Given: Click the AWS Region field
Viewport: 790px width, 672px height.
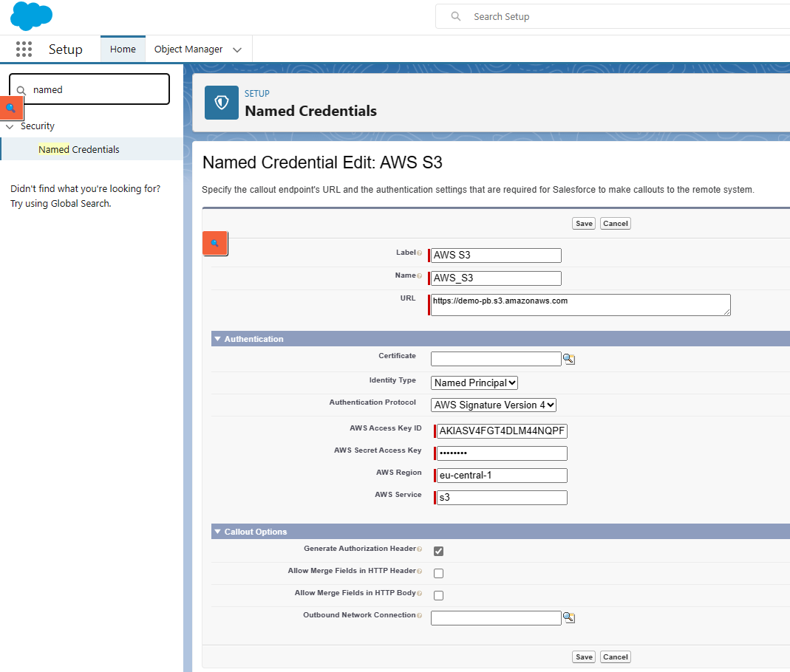Looking at the screenshot, I should click(x=502, y=475).
